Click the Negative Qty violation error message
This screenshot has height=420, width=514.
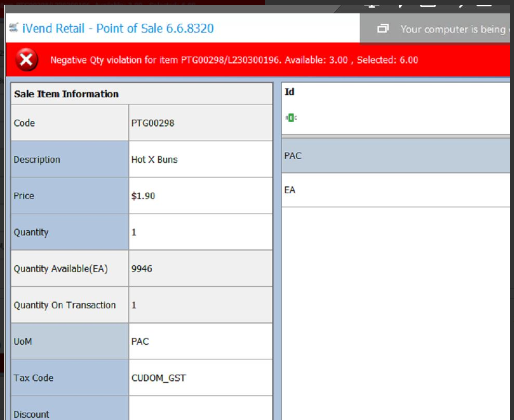coord(234,60)
